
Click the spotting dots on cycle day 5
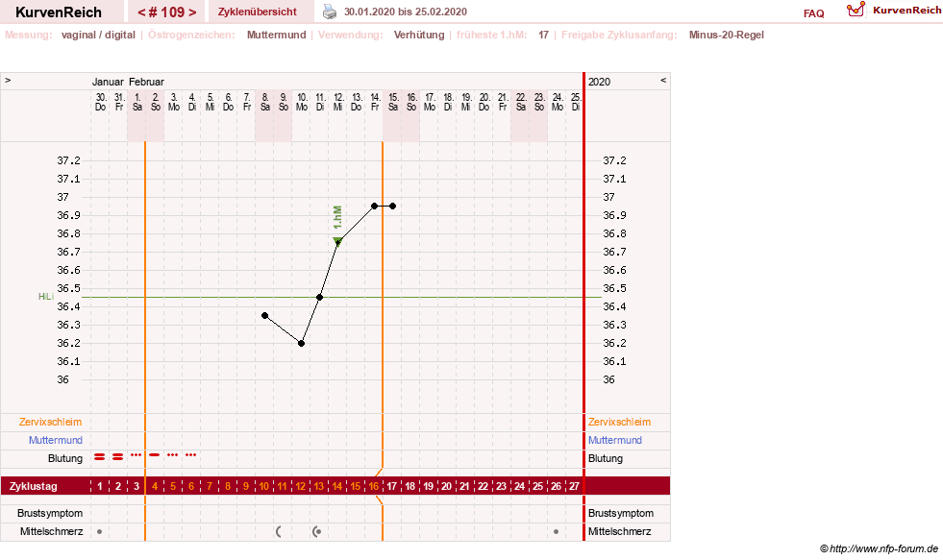173,455
